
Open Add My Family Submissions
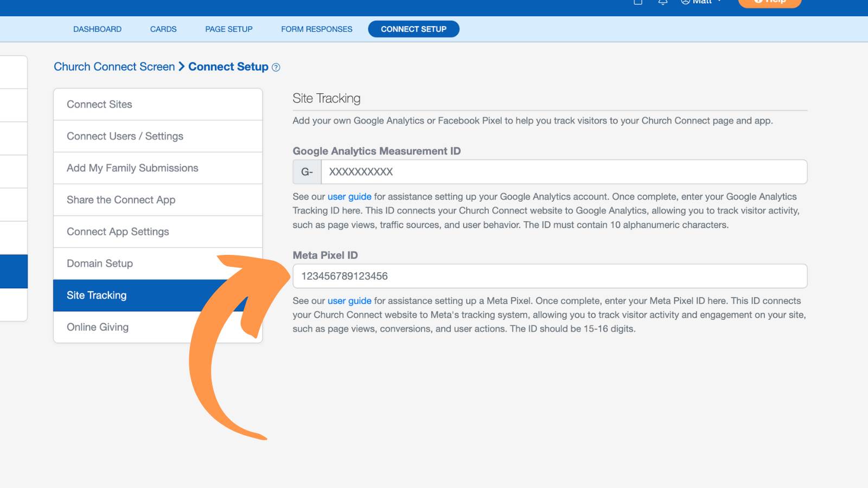tap(158, 168)
